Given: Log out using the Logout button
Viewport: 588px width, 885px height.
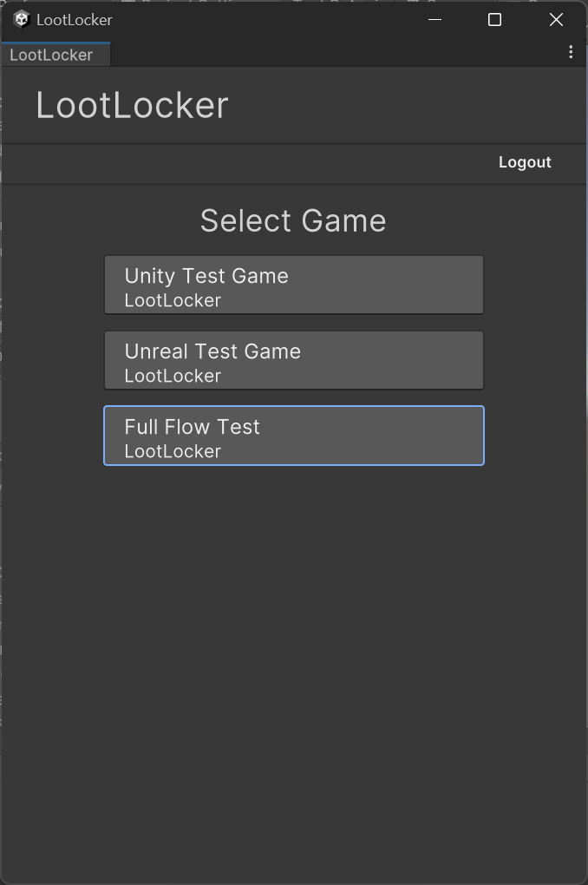Looking at the screenshot, I should (x=525, y=162).
